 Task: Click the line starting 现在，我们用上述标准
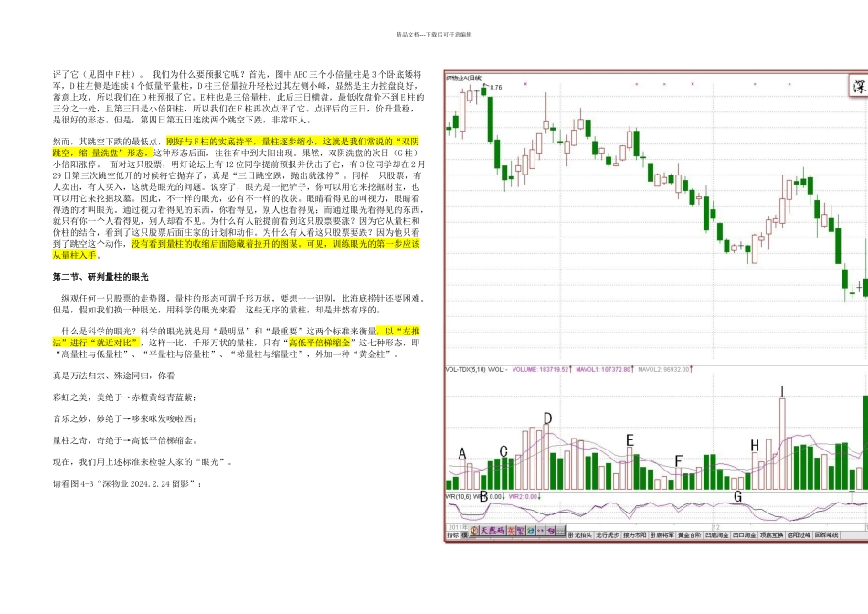143,461
